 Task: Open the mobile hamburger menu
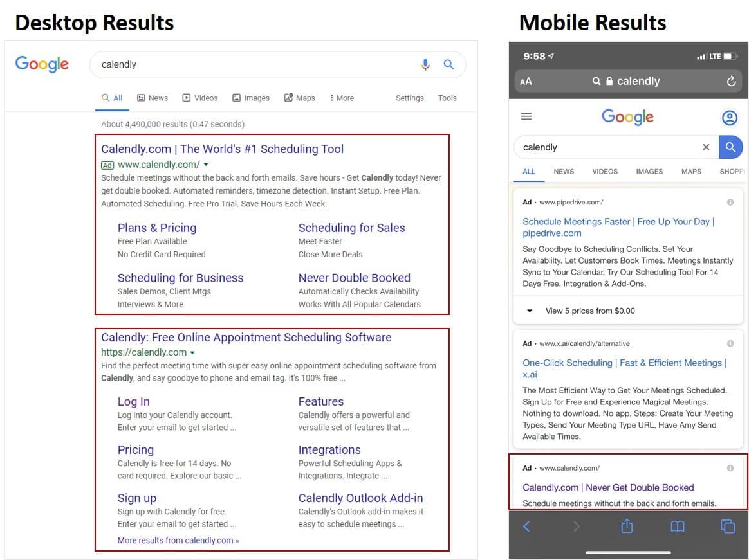click(526, 116)
